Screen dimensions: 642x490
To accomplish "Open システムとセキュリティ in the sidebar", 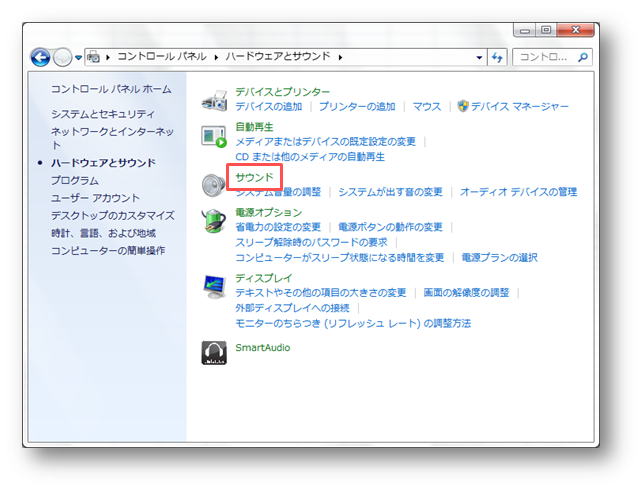I will click(103, 114).
